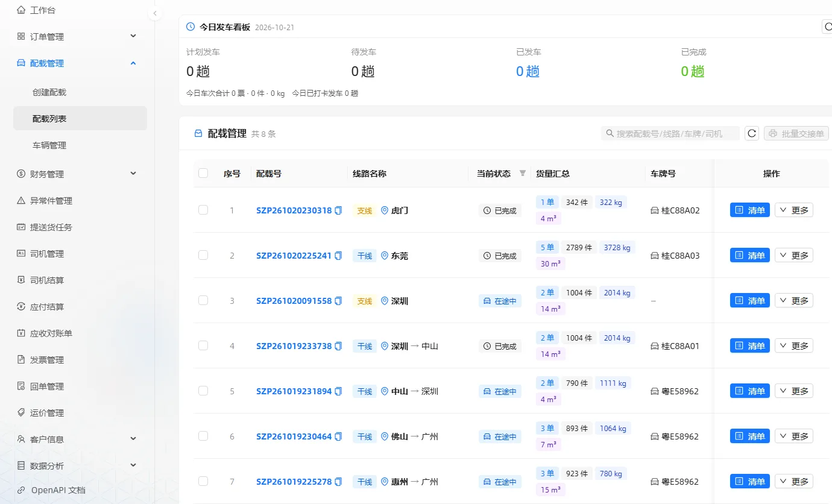This screenshot has height=504, width=832.
Task: Click the OpenAPI 文档 link icon
Action: coord(21,490)
